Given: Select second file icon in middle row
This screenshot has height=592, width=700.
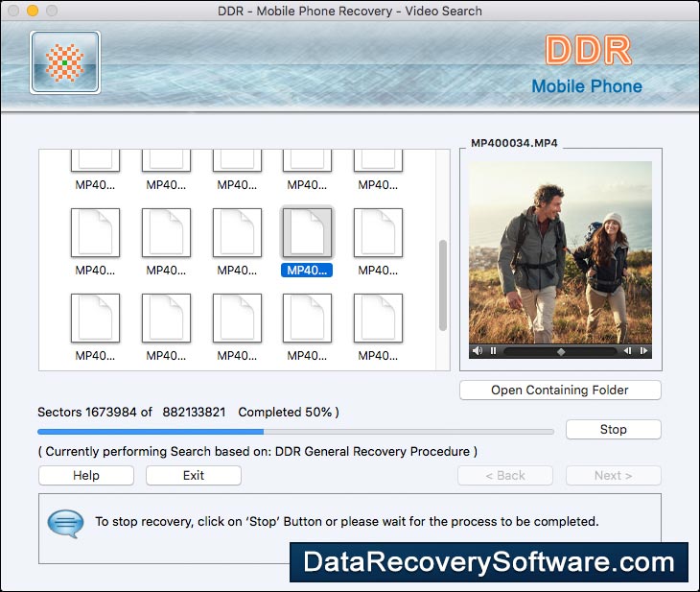Looking at the screenshot, I should 166,233.
